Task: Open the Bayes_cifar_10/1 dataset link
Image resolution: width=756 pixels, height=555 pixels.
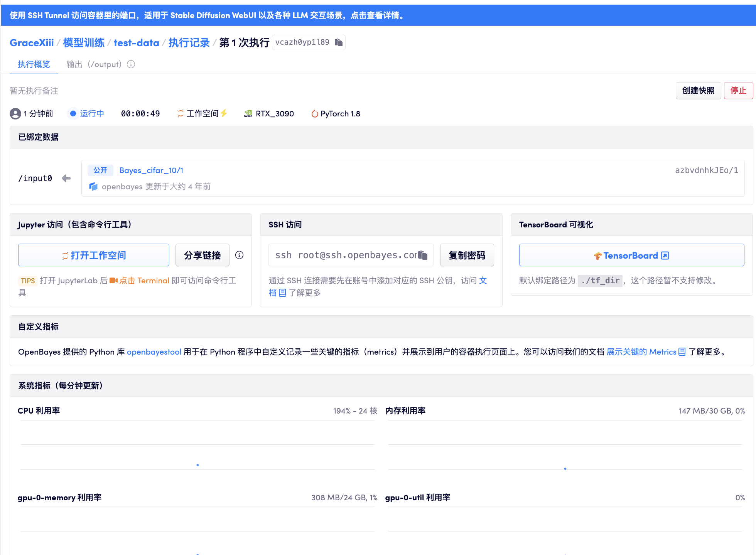Action: (151, 170)
